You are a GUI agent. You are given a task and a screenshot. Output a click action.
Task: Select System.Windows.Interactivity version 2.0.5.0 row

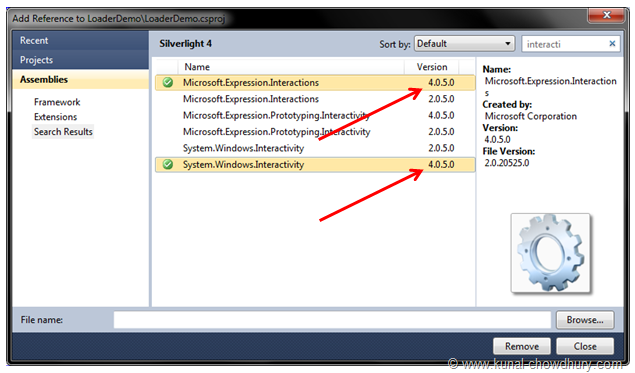tap(315, 148)
